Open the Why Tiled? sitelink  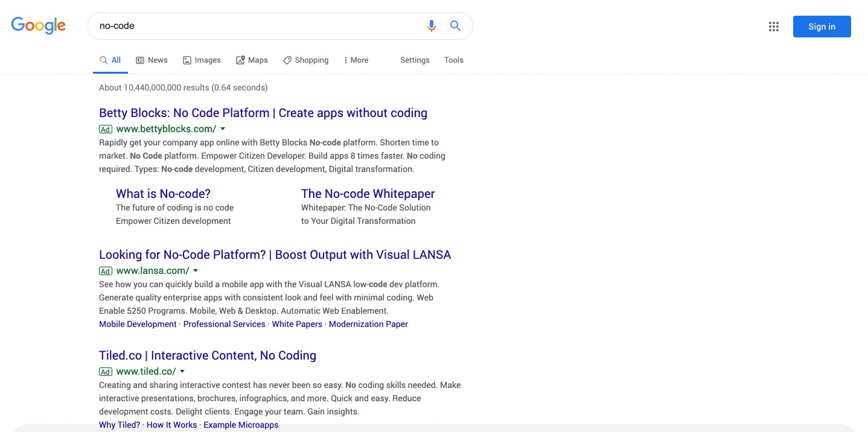120,425
